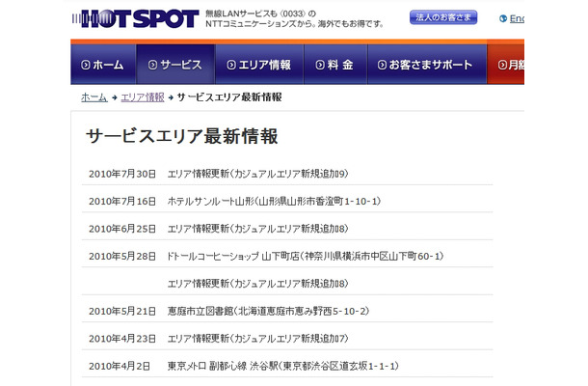The width and height of the screenshot is (588, 386).
Task: Click the arrow icon in サービス tab
Action: [152, 65]
